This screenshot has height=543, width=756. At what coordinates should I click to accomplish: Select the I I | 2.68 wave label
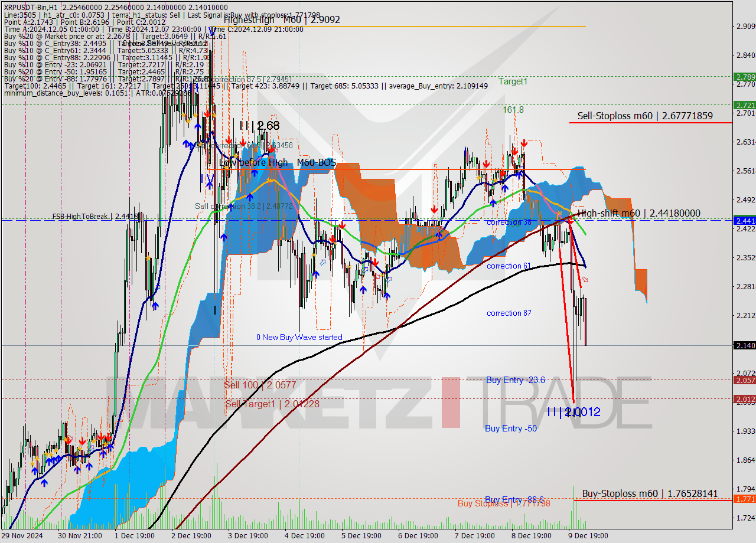[260, 126]
